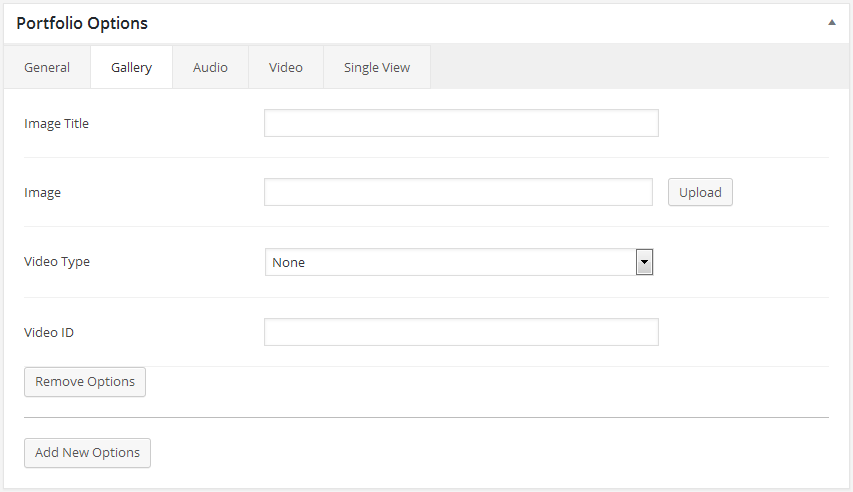853x492 pixels.
Task: Focus the Video ID input field
Action: [x=461, y=332]
